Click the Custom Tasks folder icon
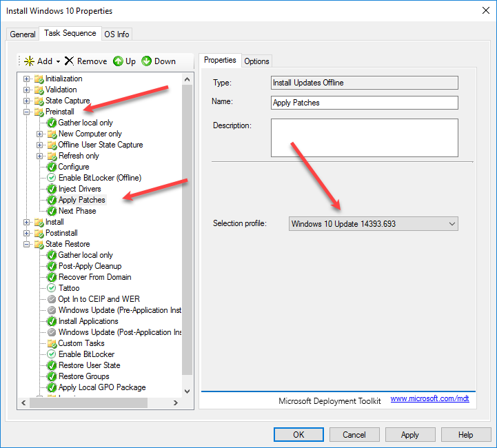 point(52,343)
